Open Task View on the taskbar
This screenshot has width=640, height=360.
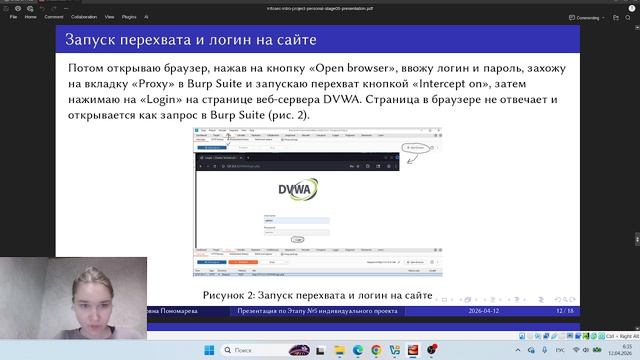coord(320,350)
